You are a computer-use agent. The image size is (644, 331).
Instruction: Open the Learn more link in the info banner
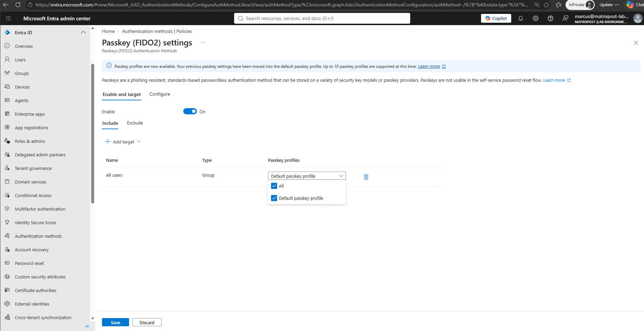coord(429,66)
